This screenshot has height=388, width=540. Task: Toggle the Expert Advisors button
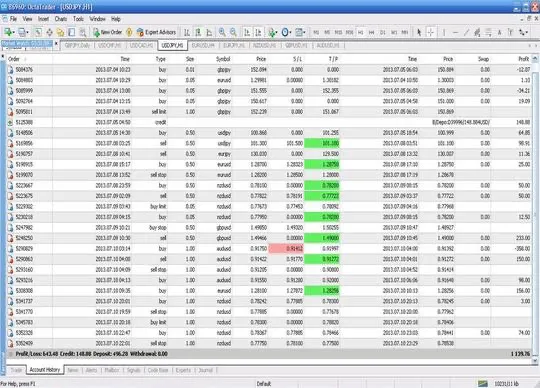(156, 32)
